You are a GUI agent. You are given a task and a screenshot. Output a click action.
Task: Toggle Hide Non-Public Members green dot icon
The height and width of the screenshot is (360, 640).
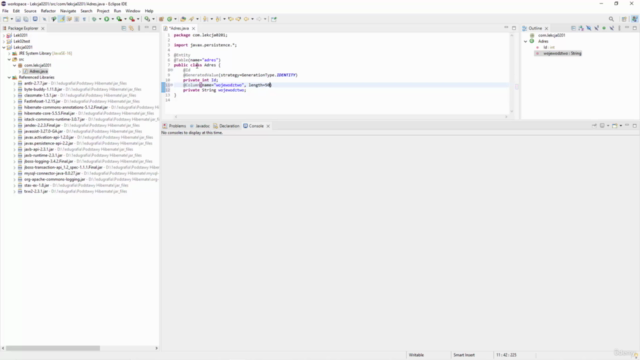point(604,28)
